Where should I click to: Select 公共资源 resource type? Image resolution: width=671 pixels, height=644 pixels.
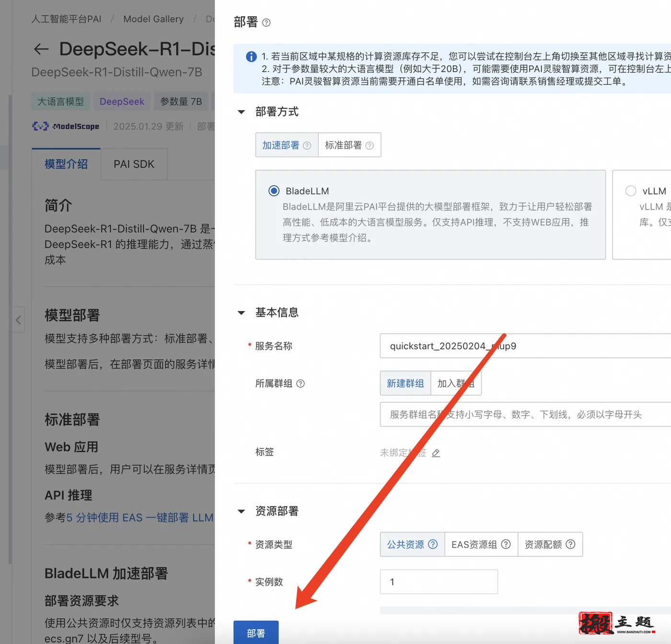click(412, 544)
